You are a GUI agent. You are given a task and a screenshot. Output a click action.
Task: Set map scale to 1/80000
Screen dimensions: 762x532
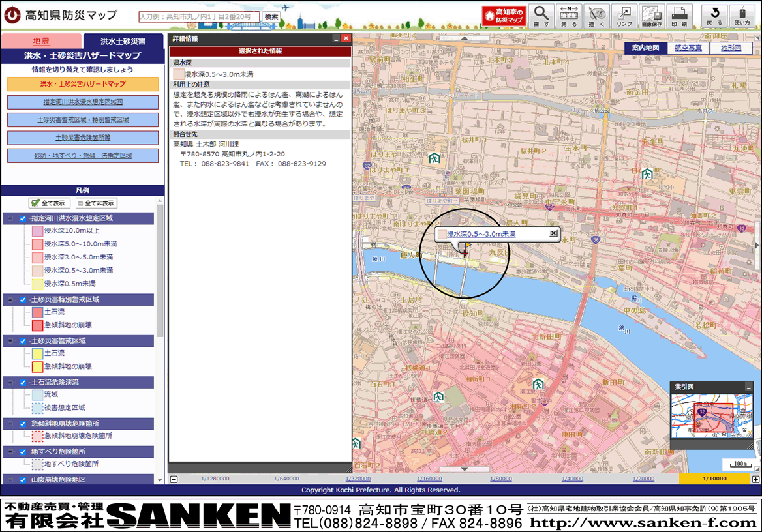click(500, 479)
